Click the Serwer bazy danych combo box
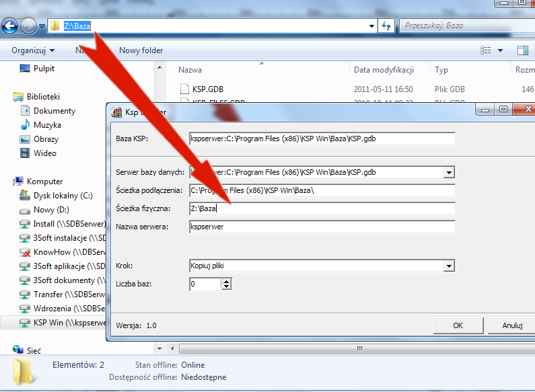 (322, 172)
